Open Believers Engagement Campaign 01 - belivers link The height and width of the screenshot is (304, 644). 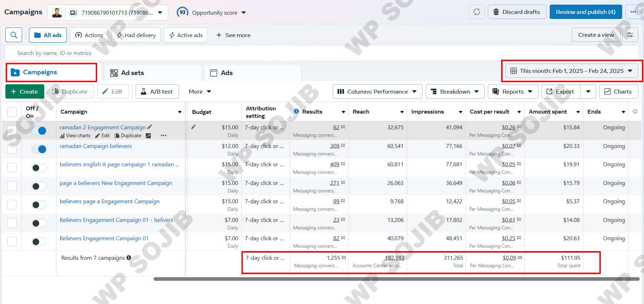pos(116,220)
